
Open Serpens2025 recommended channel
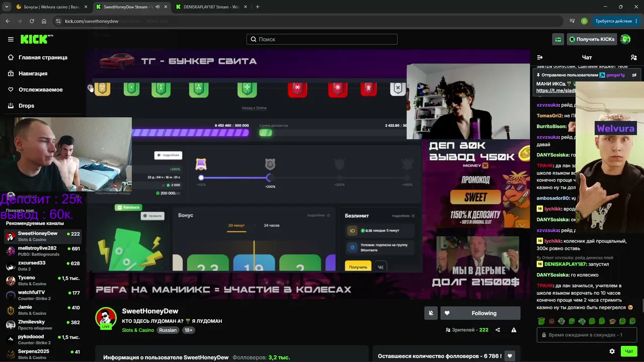pyautogui.click(x=43, y=354)
